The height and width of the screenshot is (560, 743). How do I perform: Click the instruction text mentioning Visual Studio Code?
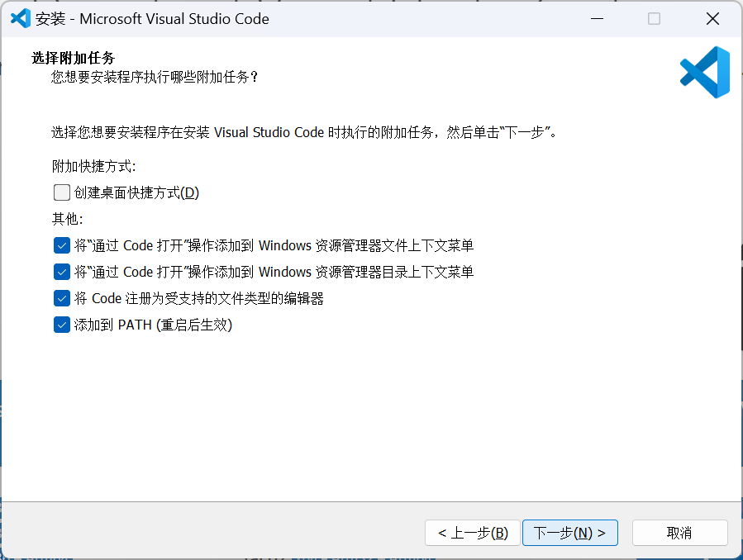tap(304, 132)
